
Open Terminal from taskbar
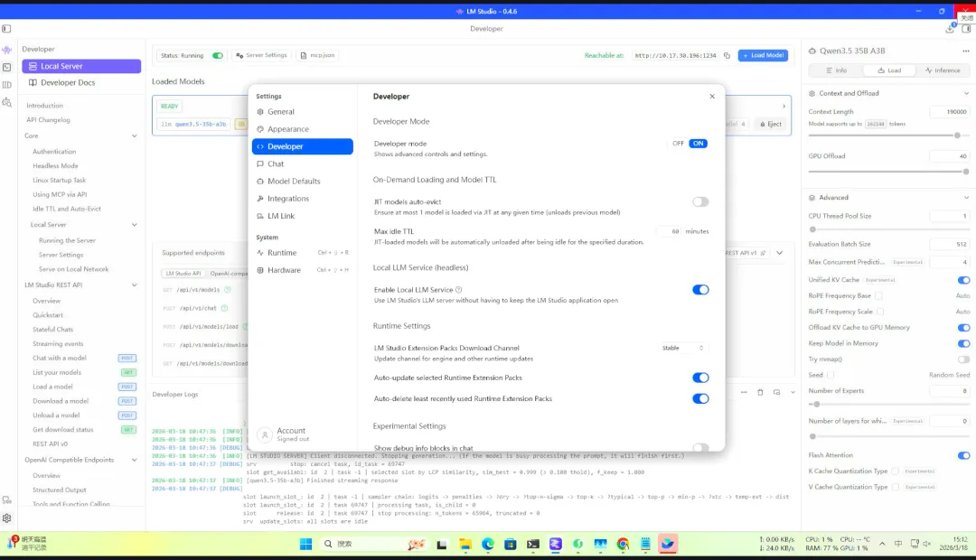tap(533, 545)
